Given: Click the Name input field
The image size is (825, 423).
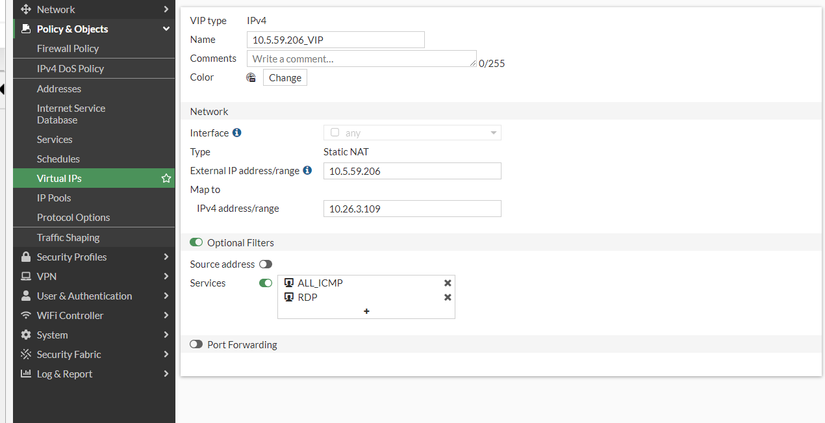Looking at the screenshot, I should coord(336,40).
